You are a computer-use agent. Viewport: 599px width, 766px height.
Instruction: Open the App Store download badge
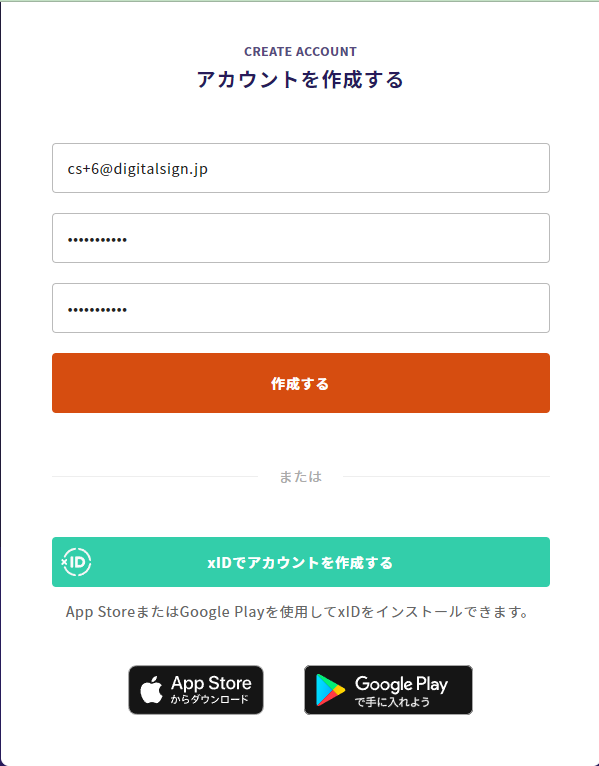196,690
